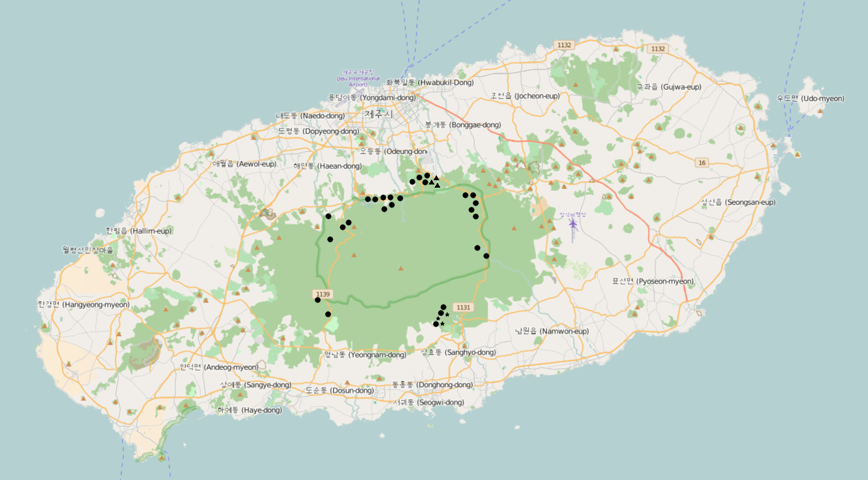This screenshot has width=868, height=480.
Task: Select the Hangyeong-myeon label
Action: coord(84,304)
